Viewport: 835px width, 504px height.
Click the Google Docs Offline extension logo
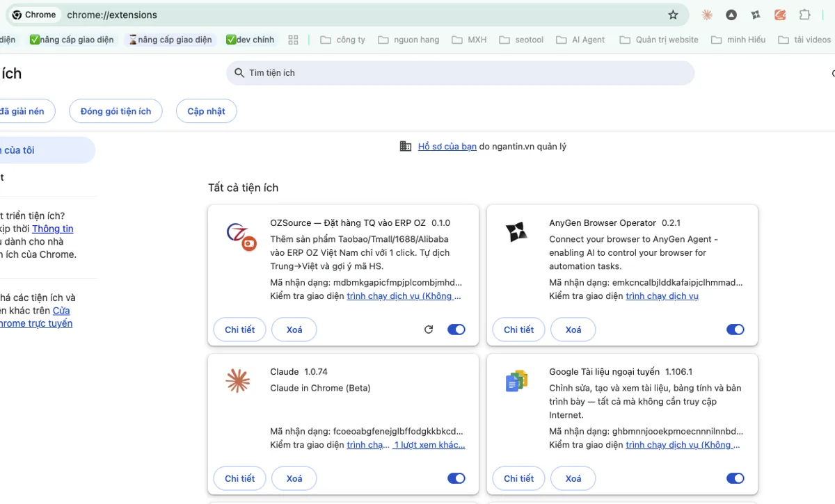pos(517,380)
